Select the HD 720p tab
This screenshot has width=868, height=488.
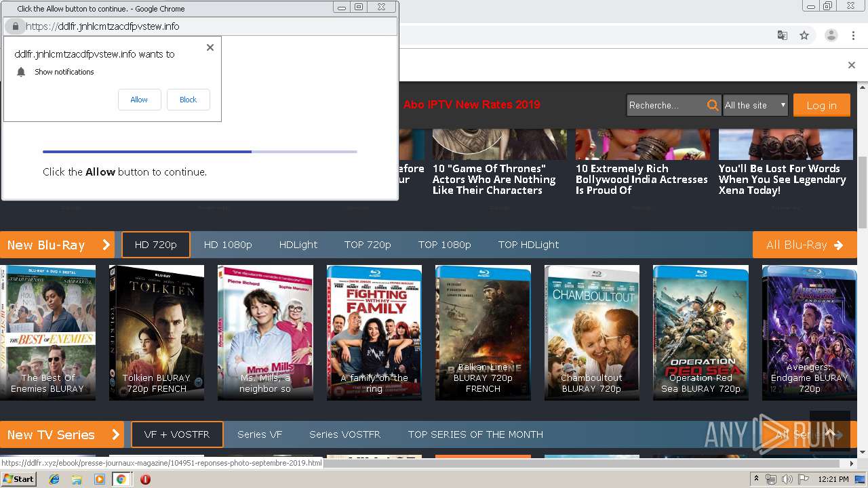pyautogui.click(x=156, y=245)
